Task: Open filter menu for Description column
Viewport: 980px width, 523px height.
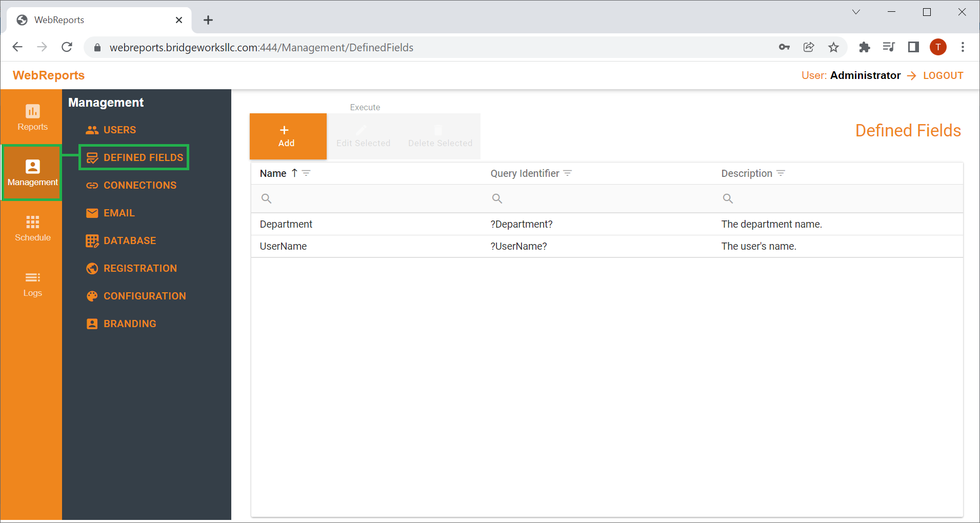Action: point(781,173)
